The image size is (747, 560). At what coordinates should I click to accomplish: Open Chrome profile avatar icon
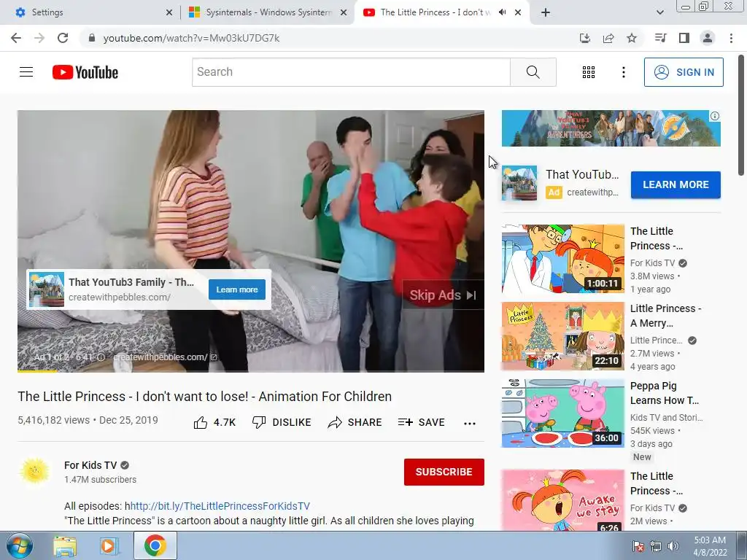[x=708, y=38]
